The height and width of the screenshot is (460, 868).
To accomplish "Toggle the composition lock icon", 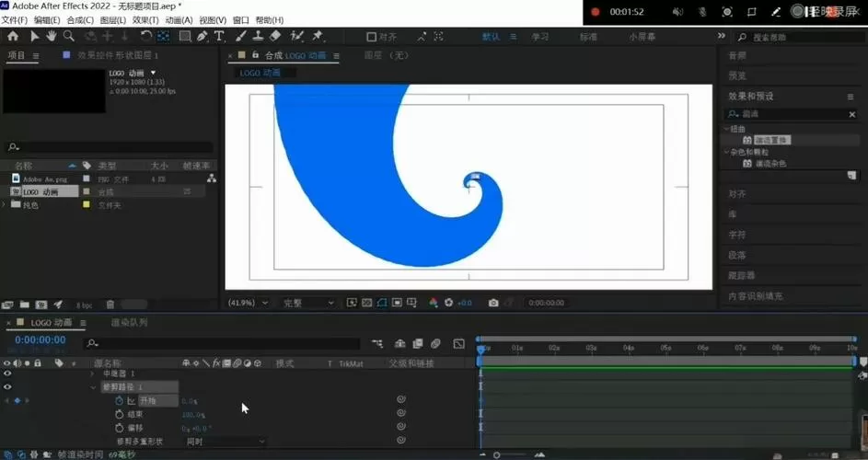I will click(255, 55).
